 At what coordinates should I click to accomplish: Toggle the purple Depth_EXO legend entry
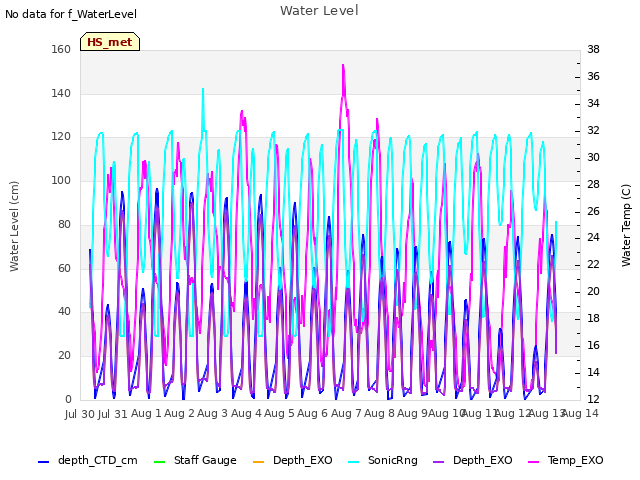click(473, 460)
